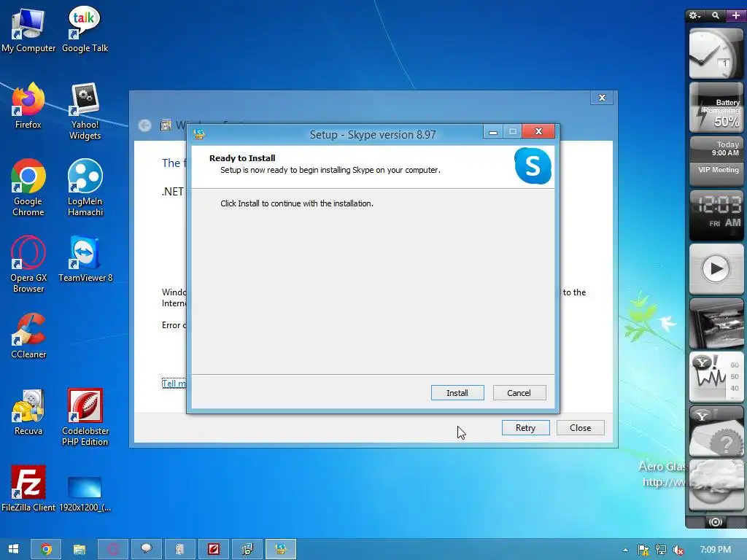Click the muted volume tray icon

point(678,550)
